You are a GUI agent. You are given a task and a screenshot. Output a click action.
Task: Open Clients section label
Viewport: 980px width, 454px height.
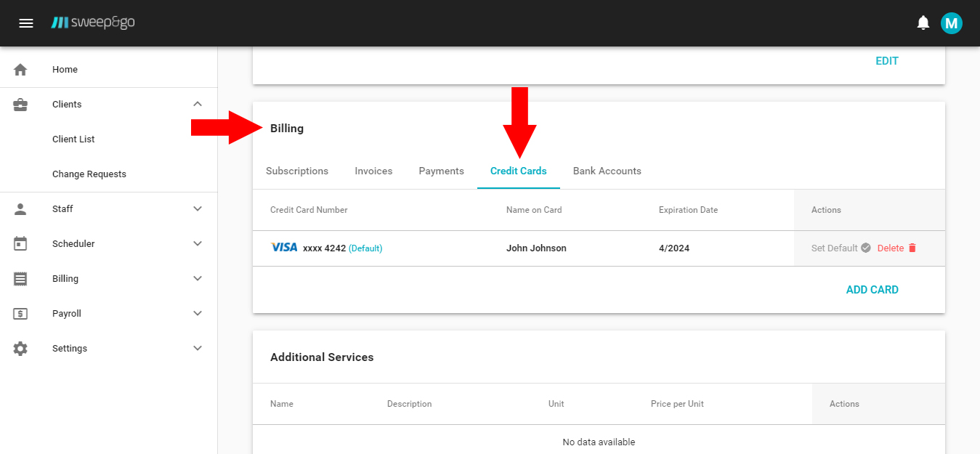click(x=67, y=105)
